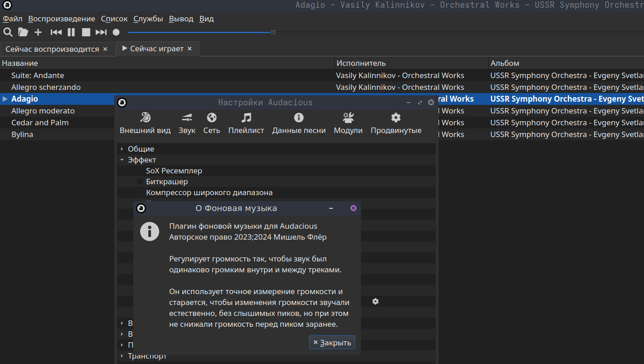Image resolution: width=644 pixels, height=364 pixels.
Task: Expand the Транспорт plugin group
Action: click(122, 356)
